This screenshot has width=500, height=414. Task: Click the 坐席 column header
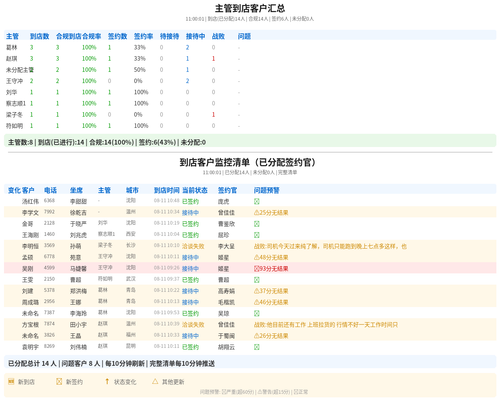pyautogui.click(x=76, y=190)
